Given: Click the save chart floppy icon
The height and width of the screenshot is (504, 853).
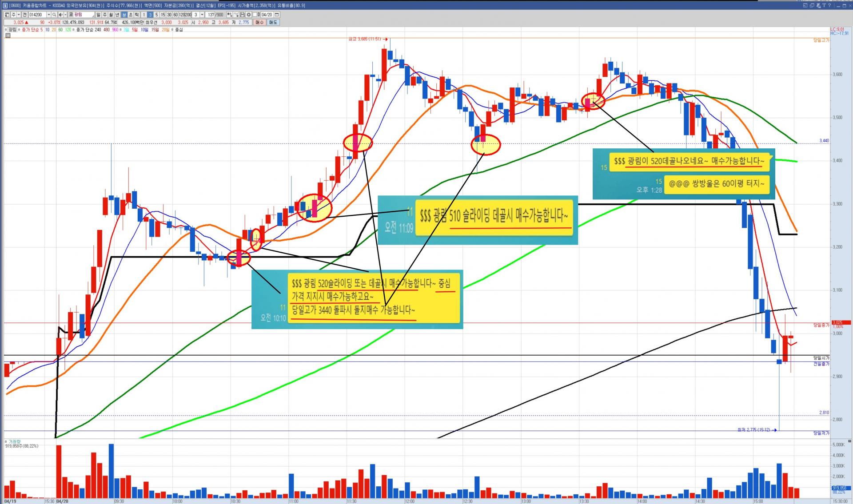Looking at the screenshot, I should [x=242, y=15].
